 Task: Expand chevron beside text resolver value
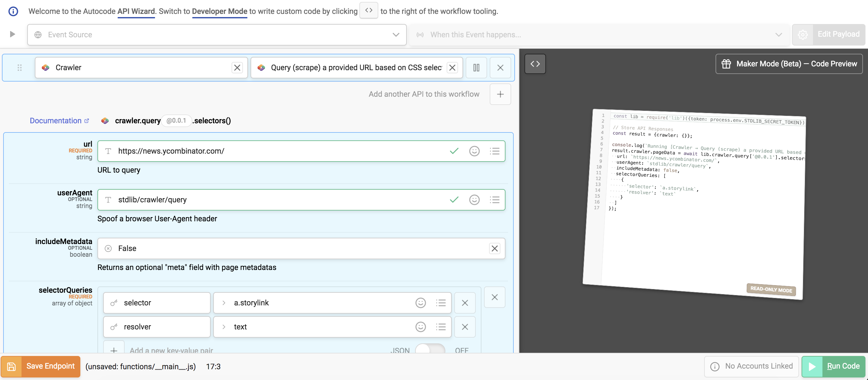click(x=224, y=327)
